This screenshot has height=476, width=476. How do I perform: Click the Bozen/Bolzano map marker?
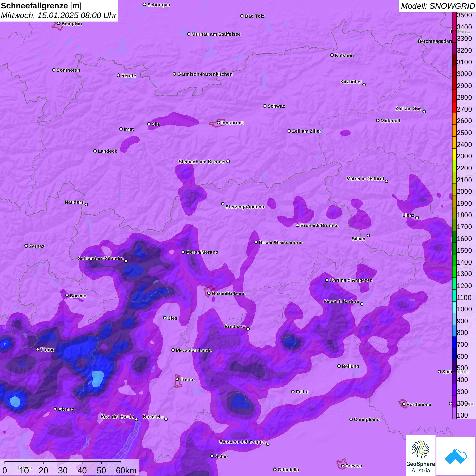click(209, 293)
